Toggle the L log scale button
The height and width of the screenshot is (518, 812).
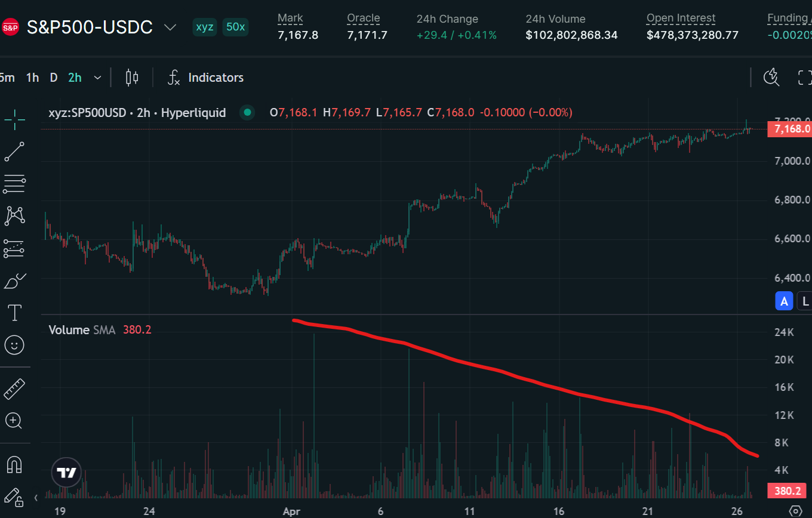click(x=805, y=302)
